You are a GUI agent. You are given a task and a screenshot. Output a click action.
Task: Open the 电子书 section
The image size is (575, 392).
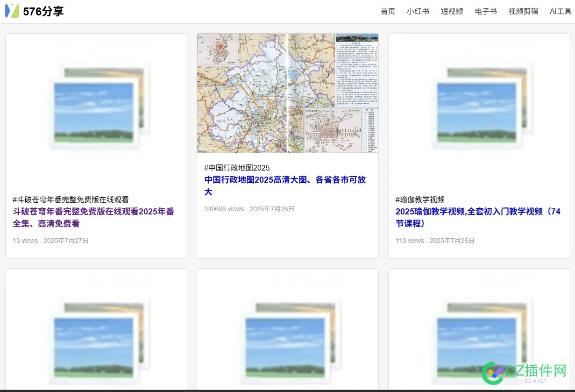point(485,11)
